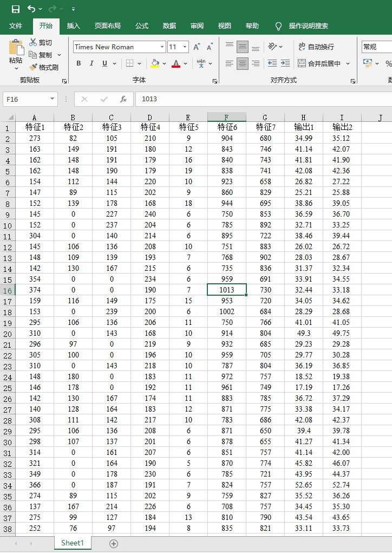Image resolution: width=392 pixels, height=553 pixels.
Task: Switch to the 公式 ribbon tab
Action: tap(142, 26)
